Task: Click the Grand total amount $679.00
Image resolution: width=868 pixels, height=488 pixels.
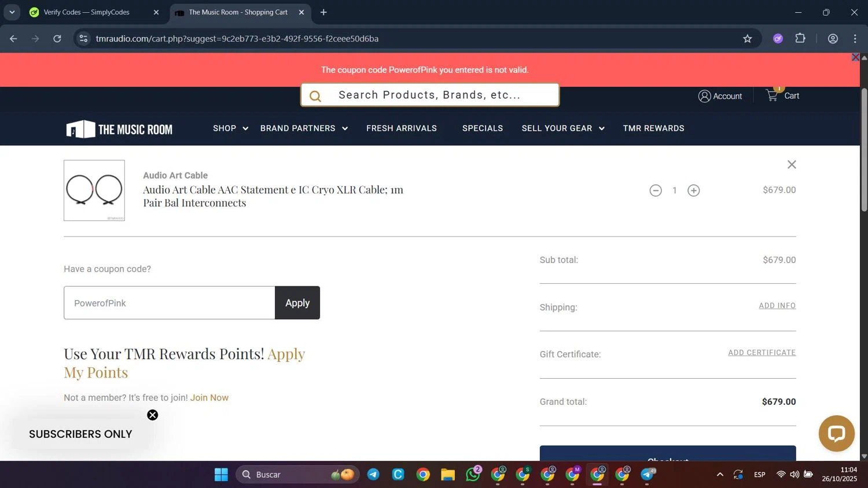Action: click(779, 402)
